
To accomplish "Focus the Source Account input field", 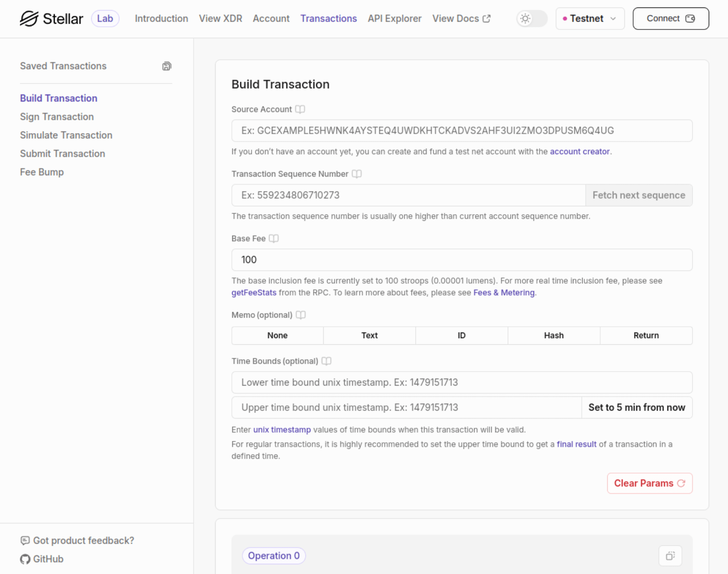I will pos(462,130).
